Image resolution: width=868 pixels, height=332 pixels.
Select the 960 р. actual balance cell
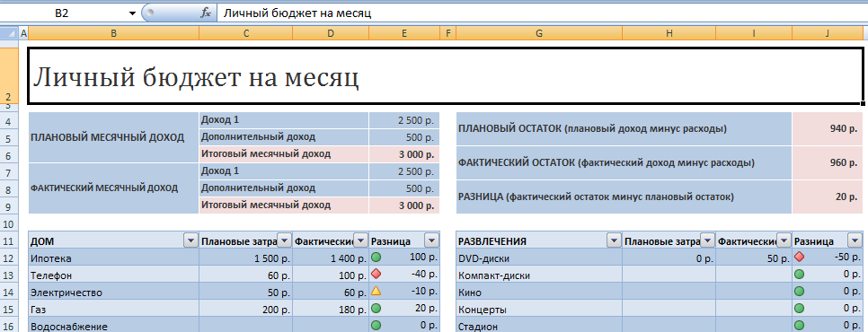pyautogui.click(x=828, y=163)
